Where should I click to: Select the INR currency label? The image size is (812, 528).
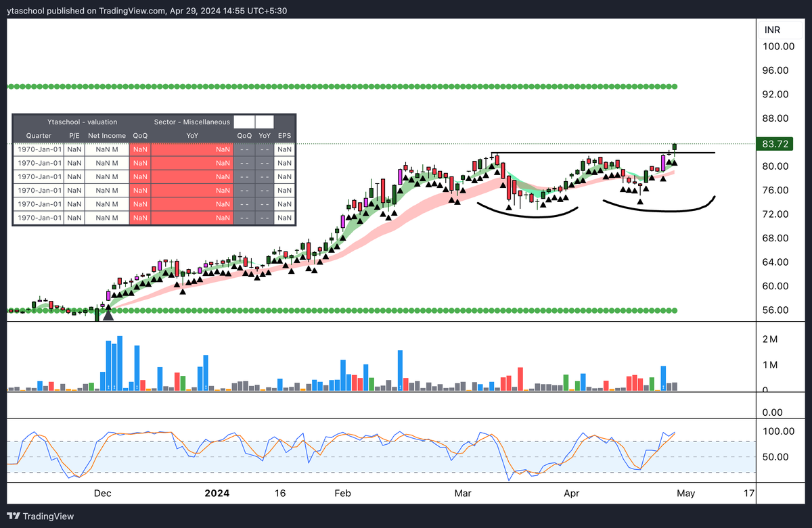(772, 30)
